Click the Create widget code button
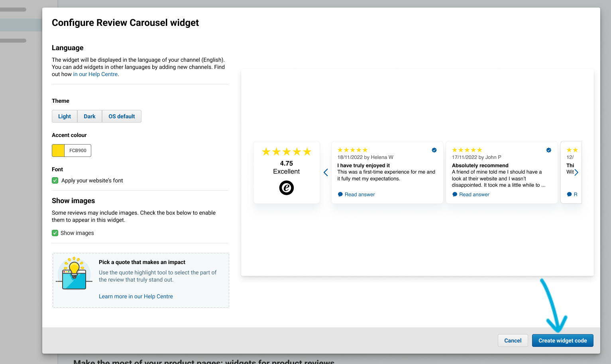This screenshot has width=611, height=364. click(x=562, y=341)
